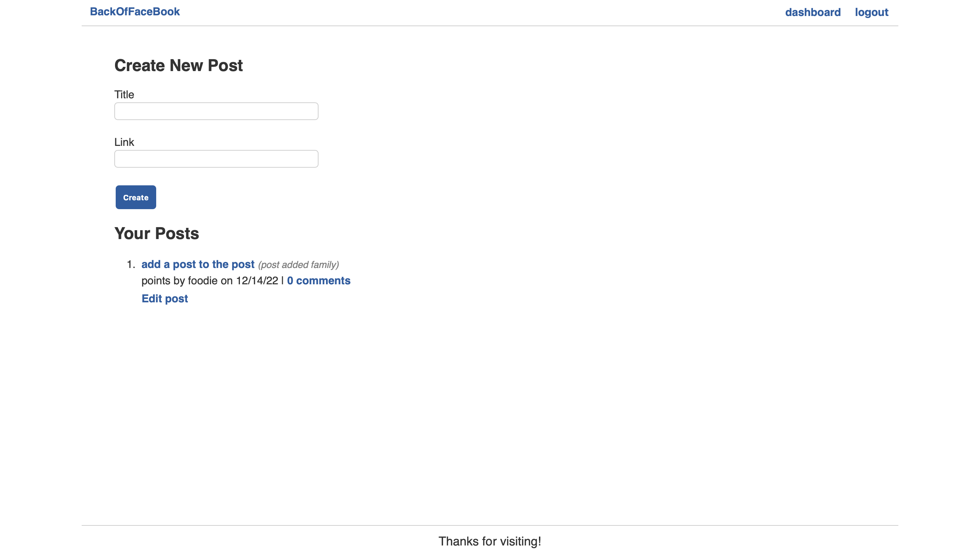View comments for the foodie post

(319, 281)
